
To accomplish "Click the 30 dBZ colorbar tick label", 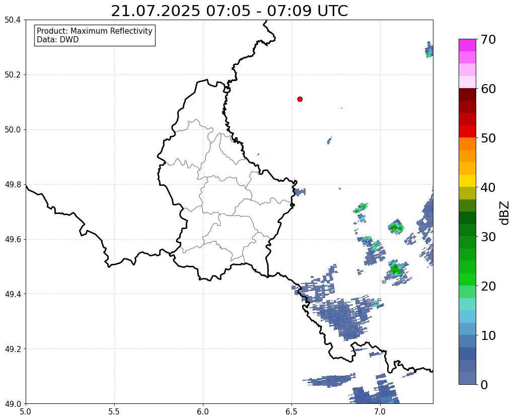I will pos(488,237).
